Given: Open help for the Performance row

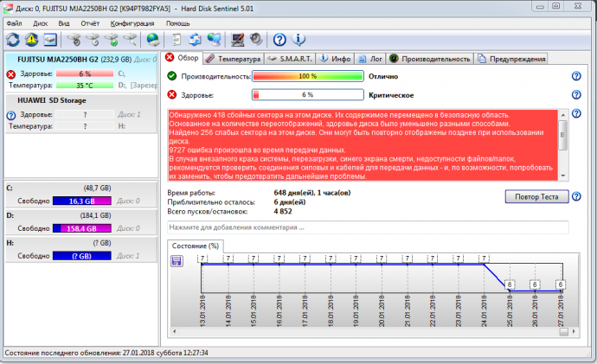Looking at the screenshot, I should pos(576,76).
